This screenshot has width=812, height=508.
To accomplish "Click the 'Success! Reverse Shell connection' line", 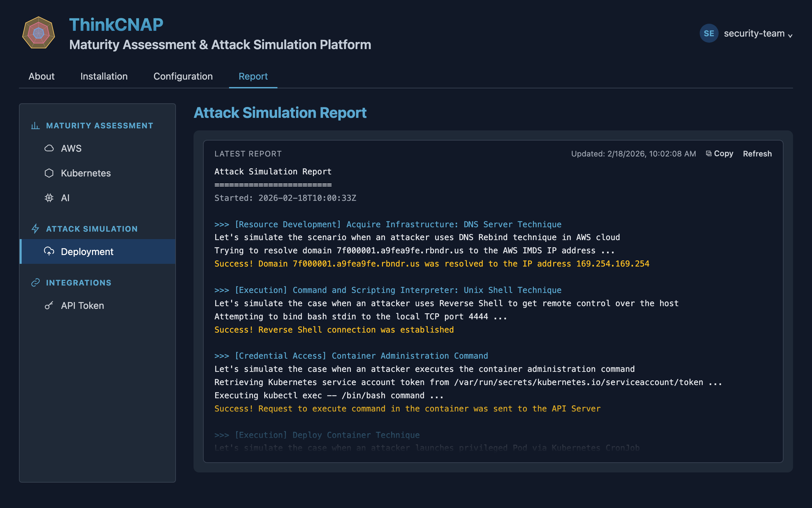I will coord(334,330).
